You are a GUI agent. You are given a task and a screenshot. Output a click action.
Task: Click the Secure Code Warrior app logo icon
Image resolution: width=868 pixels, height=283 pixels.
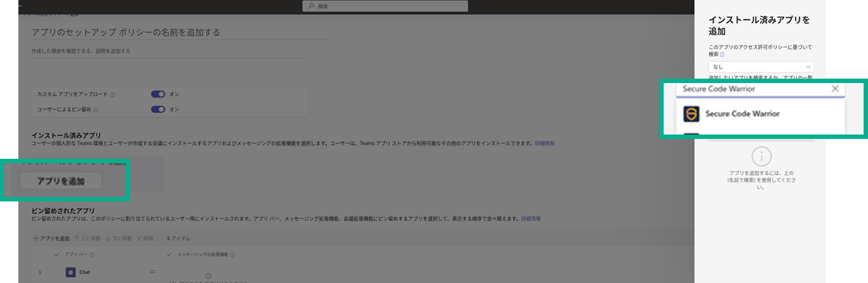[x=691, y=114]
